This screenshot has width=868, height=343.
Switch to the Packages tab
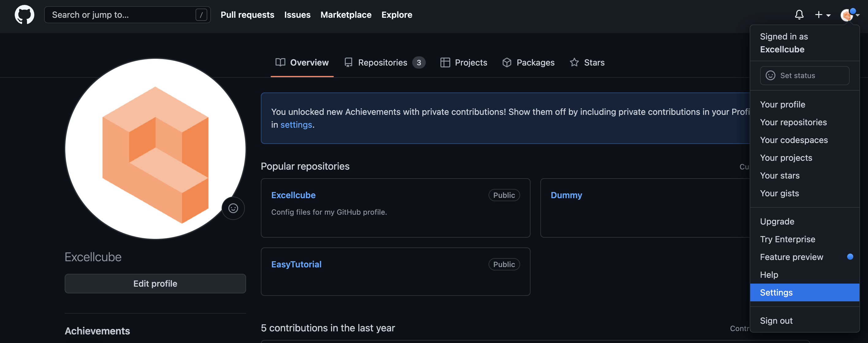[528, 62]
